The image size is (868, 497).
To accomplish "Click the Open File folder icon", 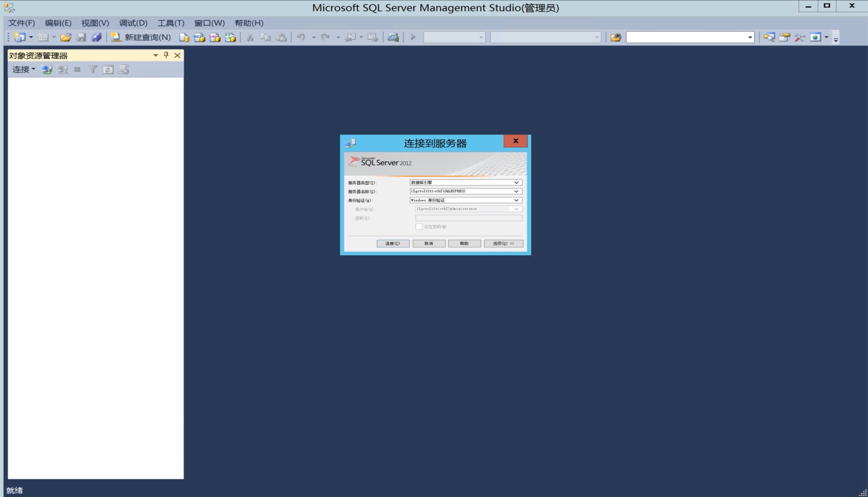I will coord(65,37).
